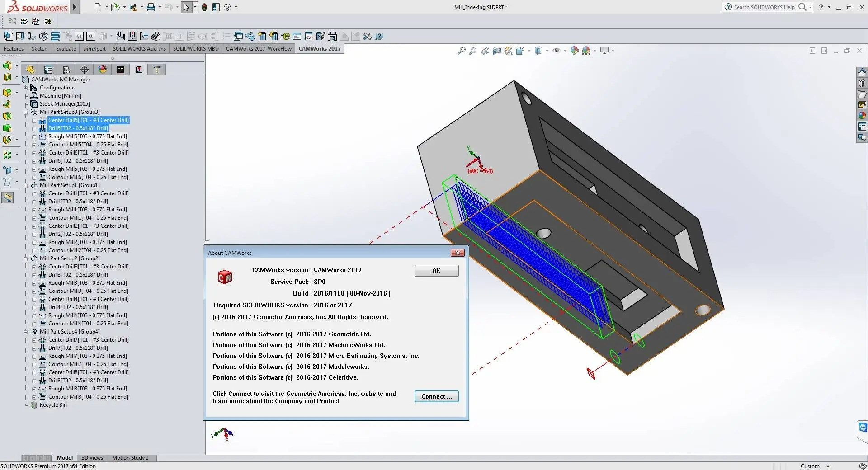Open the CAMWorks Operation Tree tab icon

[x=139, y=69]
